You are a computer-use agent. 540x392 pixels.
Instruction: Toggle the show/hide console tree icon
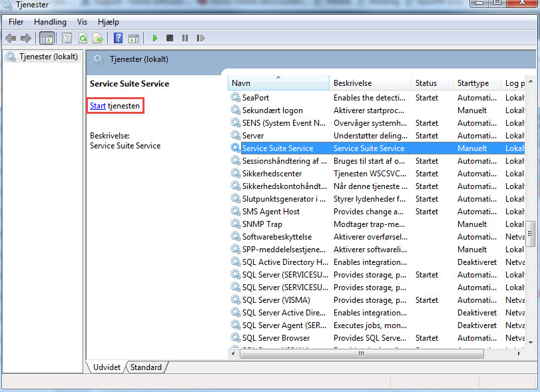(x=47, y=39)
